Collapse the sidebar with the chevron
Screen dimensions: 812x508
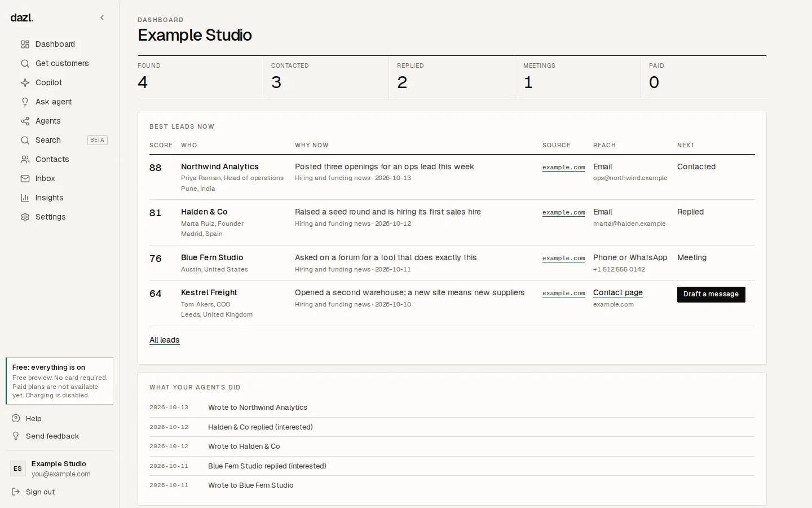tap(102, 17)
